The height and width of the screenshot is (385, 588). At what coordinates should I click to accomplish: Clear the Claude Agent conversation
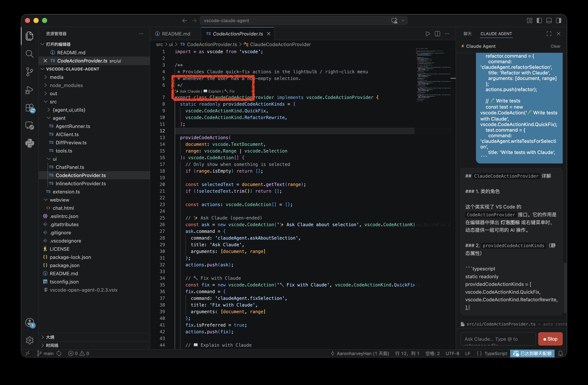555,46
